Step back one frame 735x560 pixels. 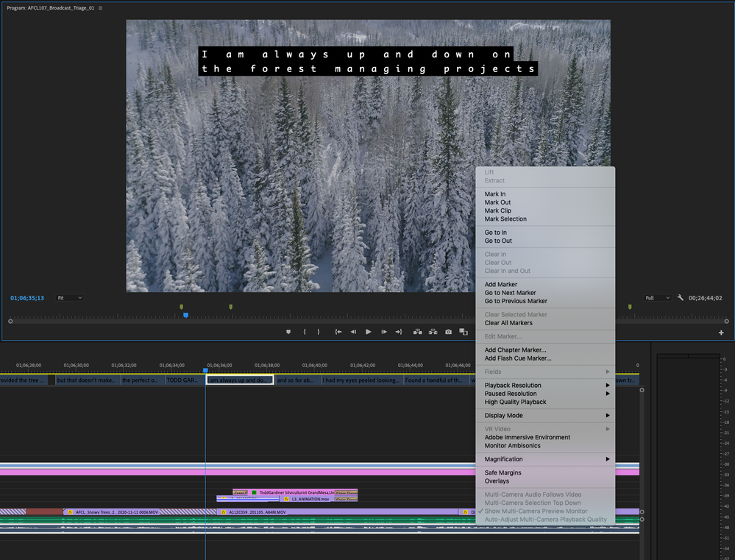point(353,332)
